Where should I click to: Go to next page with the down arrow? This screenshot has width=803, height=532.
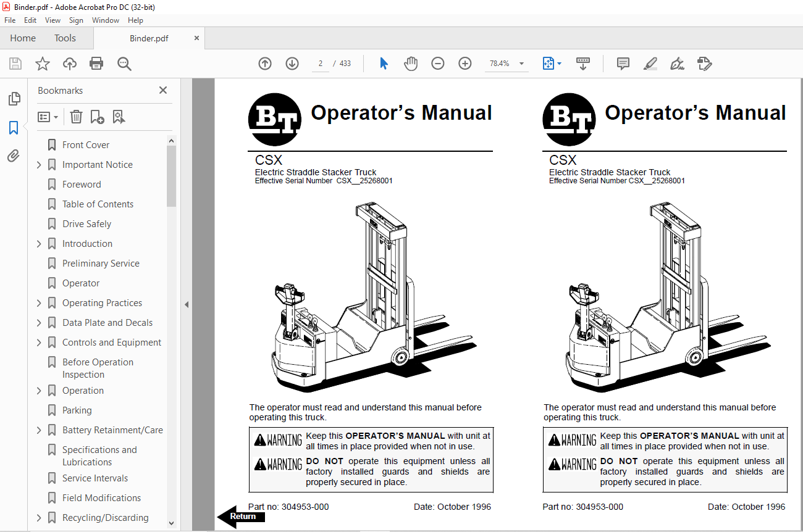292,64
